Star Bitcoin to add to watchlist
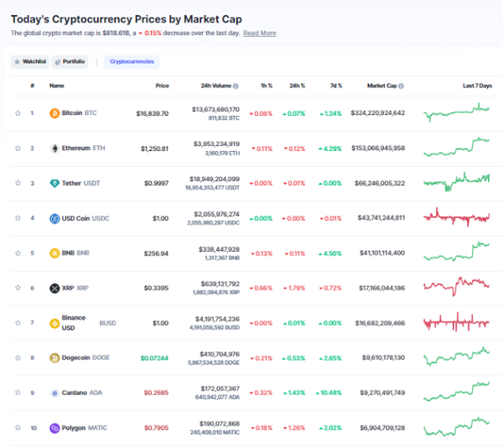This screenshot has width=503, height=448. 18,113
